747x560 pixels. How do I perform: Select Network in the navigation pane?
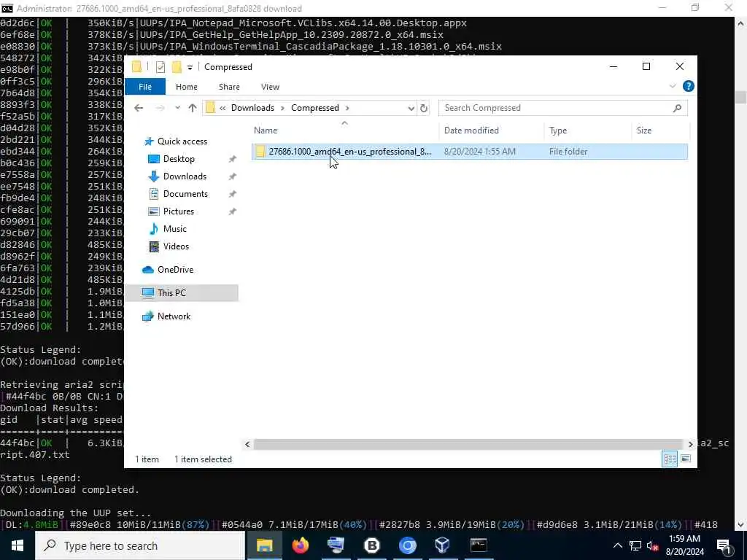point(174,316)
